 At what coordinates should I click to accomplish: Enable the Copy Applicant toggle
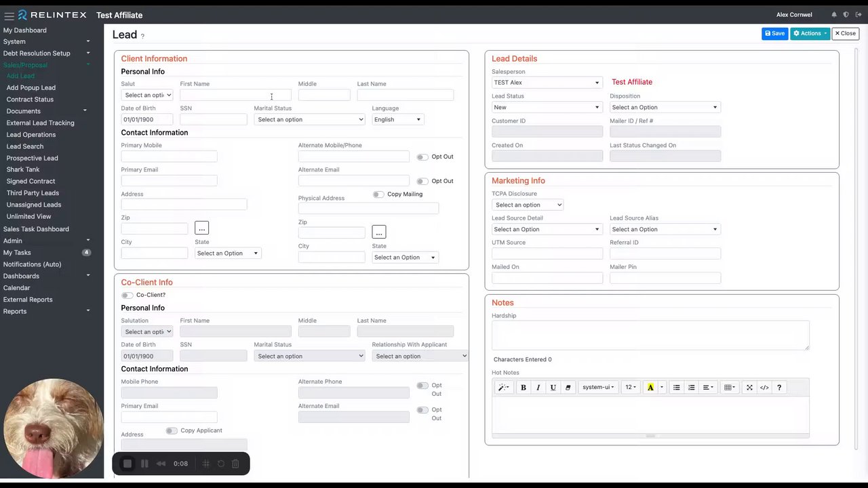(x=172, y=431)
